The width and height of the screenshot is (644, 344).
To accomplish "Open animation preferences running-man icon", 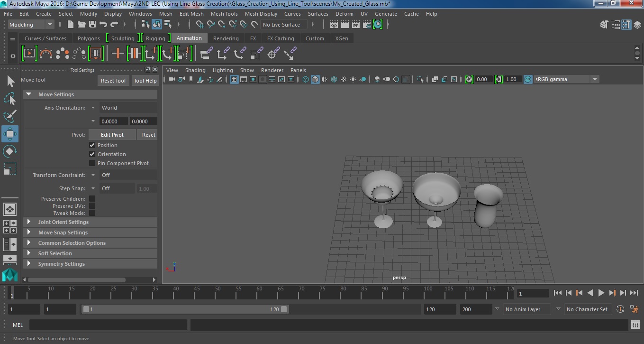I will (635, 309).
